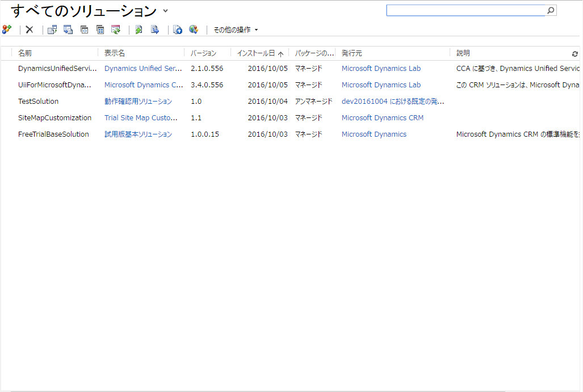Click the export solution blue arrow icon
Image resolution: width=583 pixels, height=392 pixels.
click(x=155, y=29)
